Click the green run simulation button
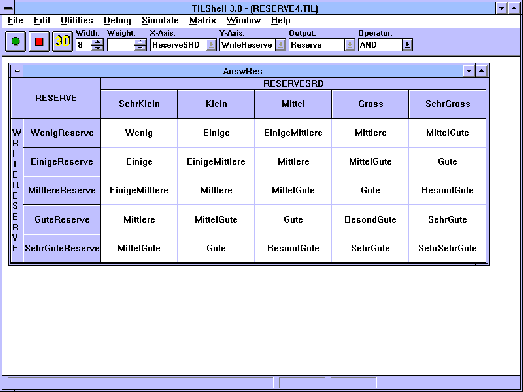This screenshot has width=523, height=392. pyautogui.click(x=15, y=41)
